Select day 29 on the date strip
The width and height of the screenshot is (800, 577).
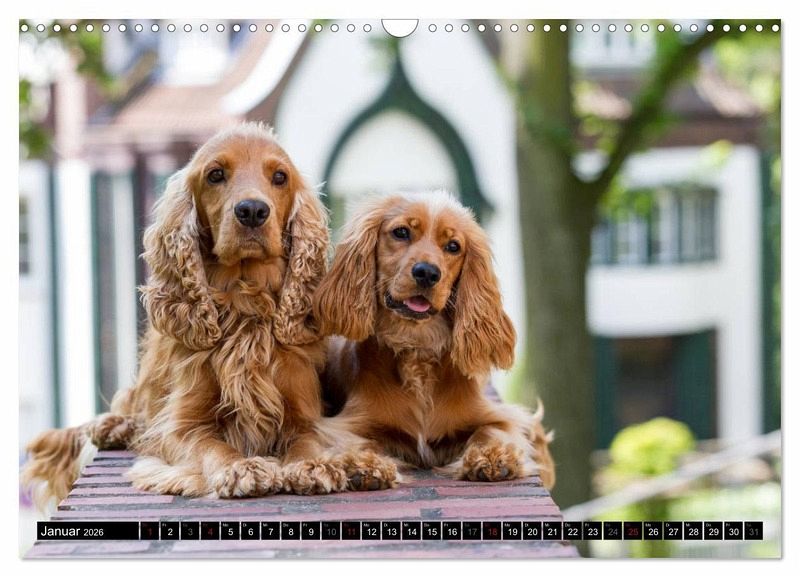(x=713, y=531)
